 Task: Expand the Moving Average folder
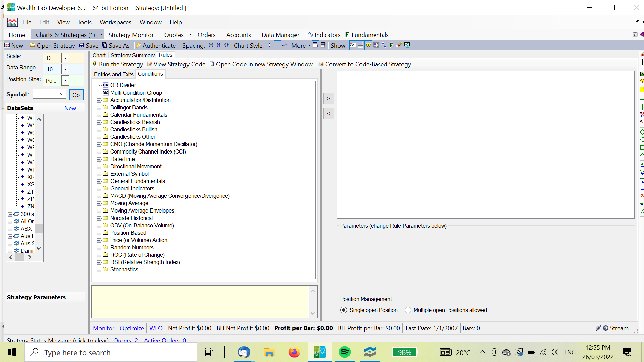pyautogui.click(x=99, y=203)
